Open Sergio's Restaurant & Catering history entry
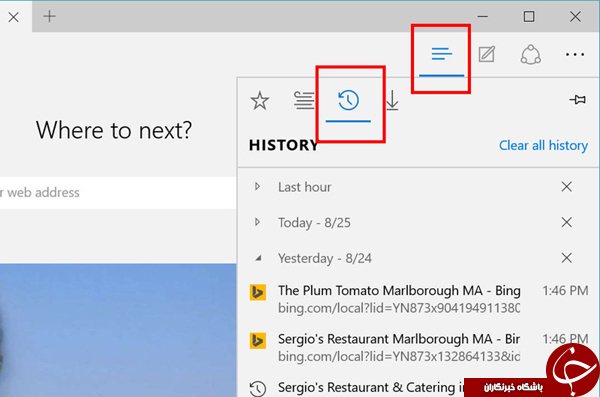The image size is (600, 397). pos(370,387)
